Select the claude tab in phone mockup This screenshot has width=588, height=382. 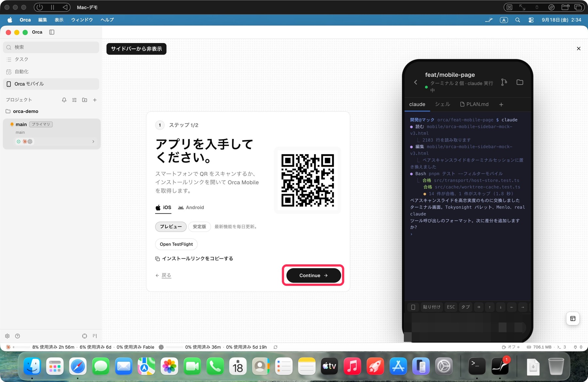click(417, 104)
